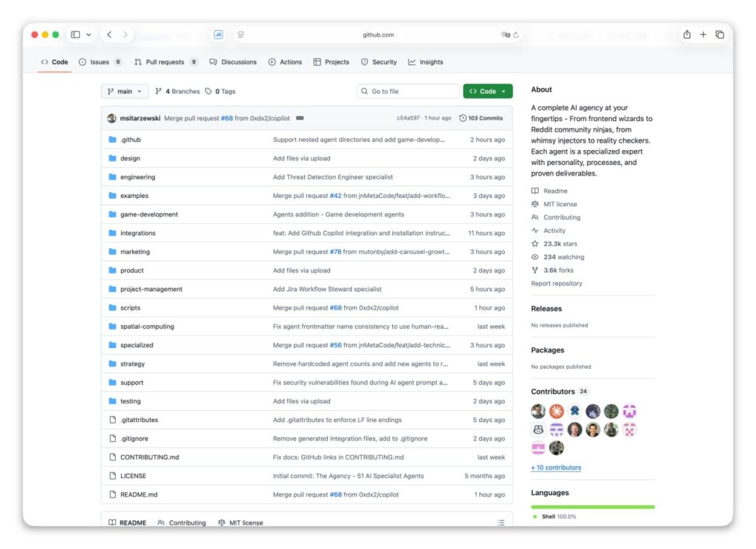
Task: Click the Go to file search field
Action: [x=408, y=89]
